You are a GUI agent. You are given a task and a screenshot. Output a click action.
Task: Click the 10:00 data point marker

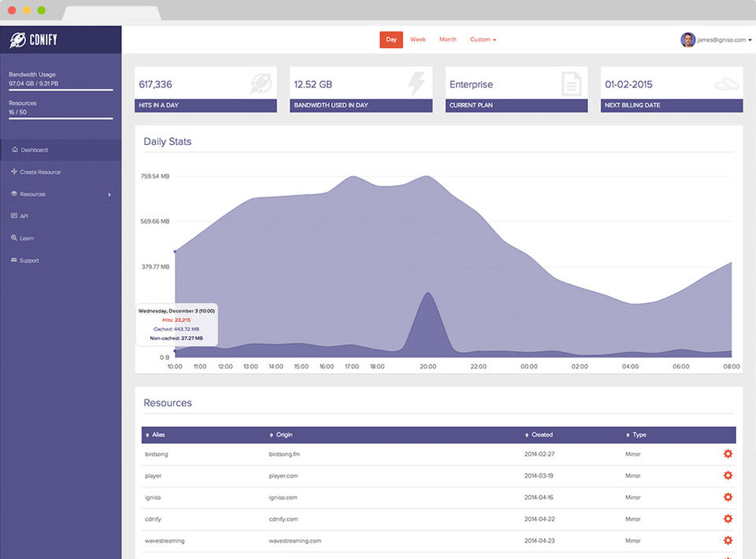tap(175, 252)
